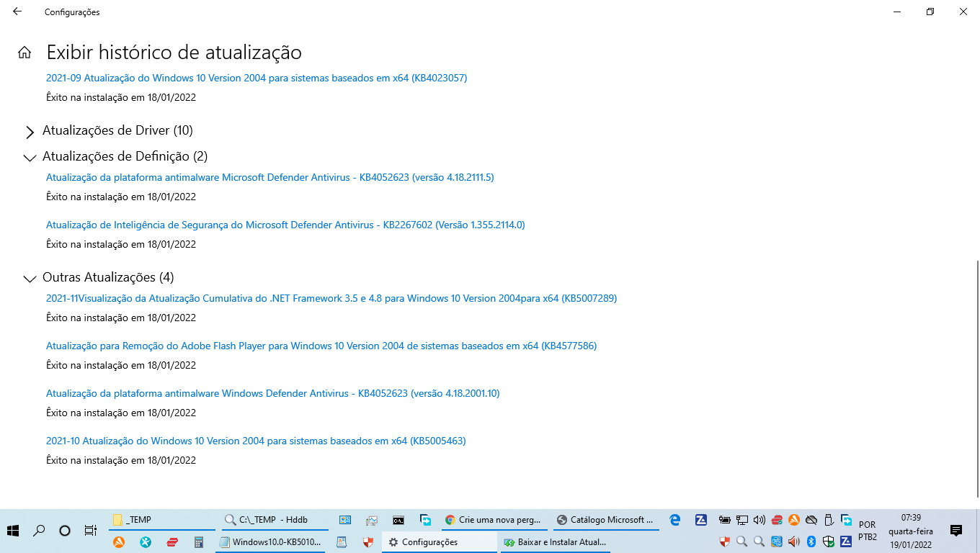Screen dimensions: 980x553
Task: Open the KB5005463 2021-10 update link
Action: click(256, 441)
